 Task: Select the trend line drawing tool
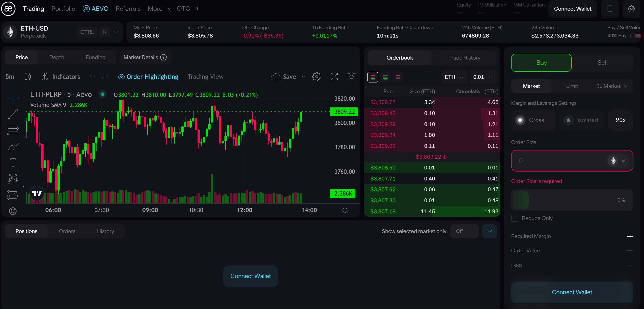pyautogui.click(x=13, y=114)
